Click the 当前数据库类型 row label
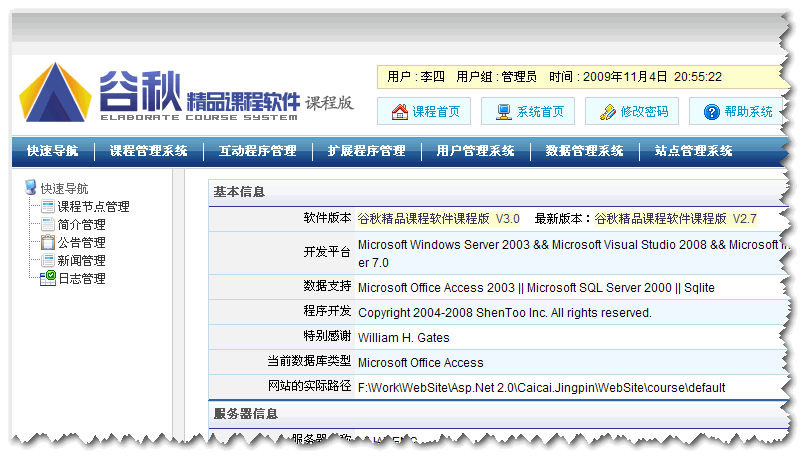This screenshot has width=808, height=461. click(x=309, y=361)
